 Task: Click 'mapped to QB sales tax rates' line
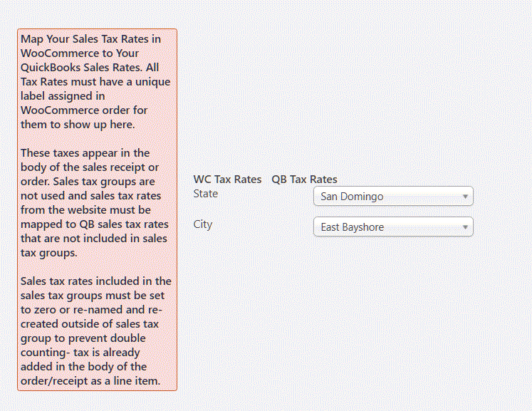pyautogui.click(x=94, y=224)
